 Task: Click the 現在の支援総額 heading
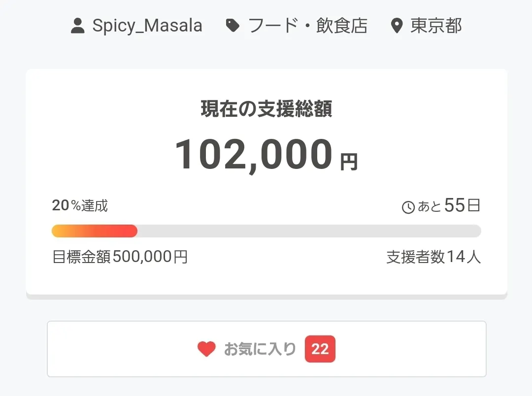click(x=266, y=109)
